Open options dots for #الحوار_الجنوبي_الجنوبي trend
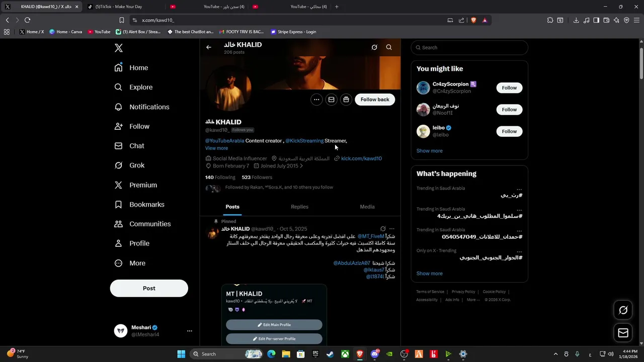This screenshot has height=362, width=644. click(x=519, y=251)
